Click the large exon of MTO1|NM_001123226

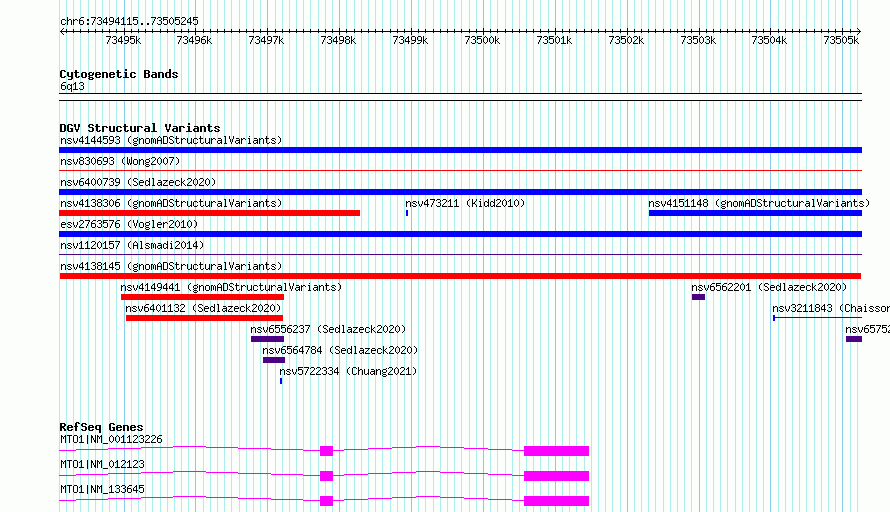click(x=556, y=451)
